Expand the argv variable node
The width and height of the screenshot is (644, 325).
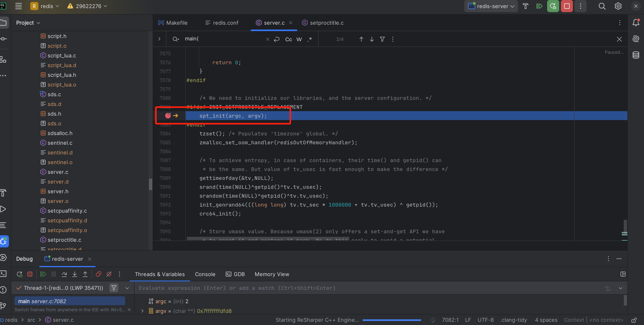142,311
